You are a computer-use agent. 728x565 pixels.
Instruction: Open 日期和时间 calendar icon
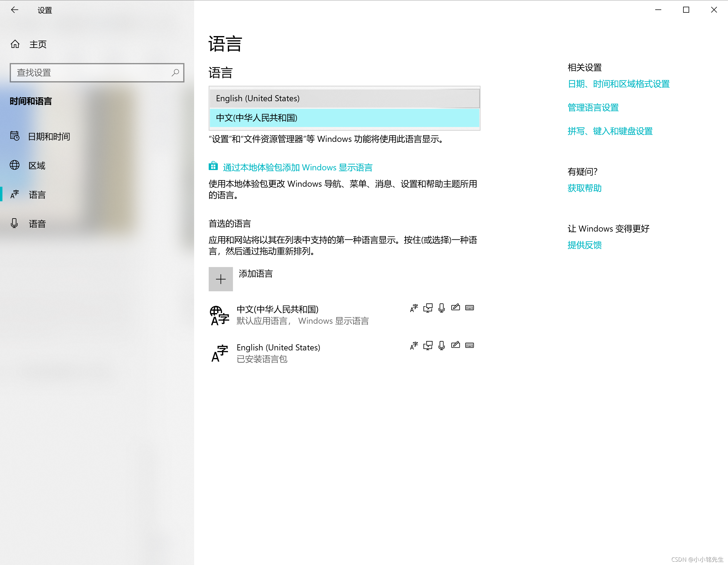tap(15, 136)
